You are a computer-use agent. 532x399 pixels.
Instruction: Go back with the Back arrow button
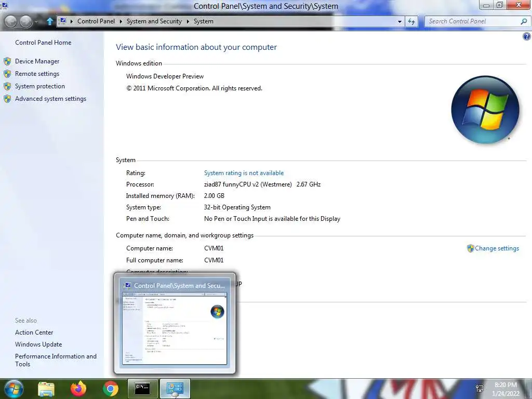(10, 21)
